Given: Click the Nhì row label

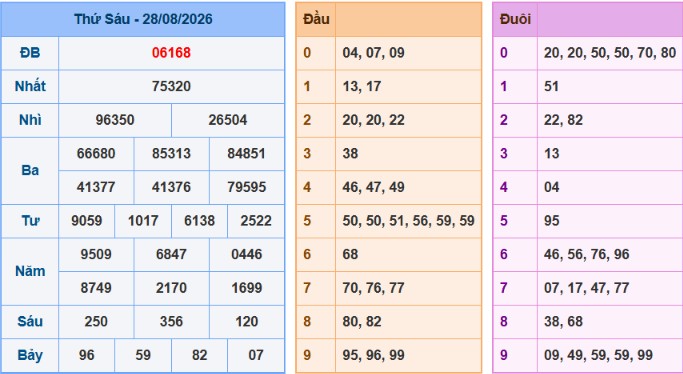Looking at the screenshot, I should [x=30, y=120].
